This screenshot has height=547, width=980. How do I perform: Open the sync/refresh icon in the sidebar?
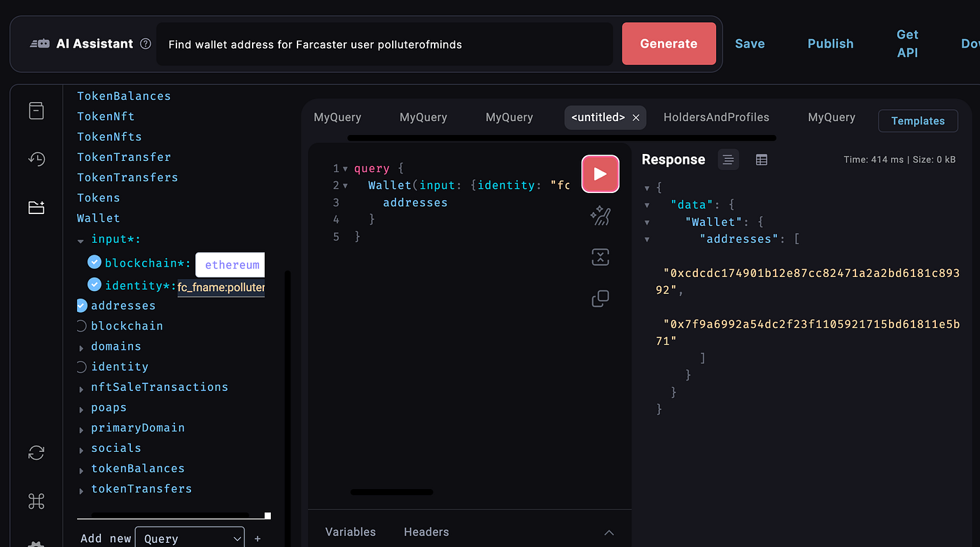[36, 453]
